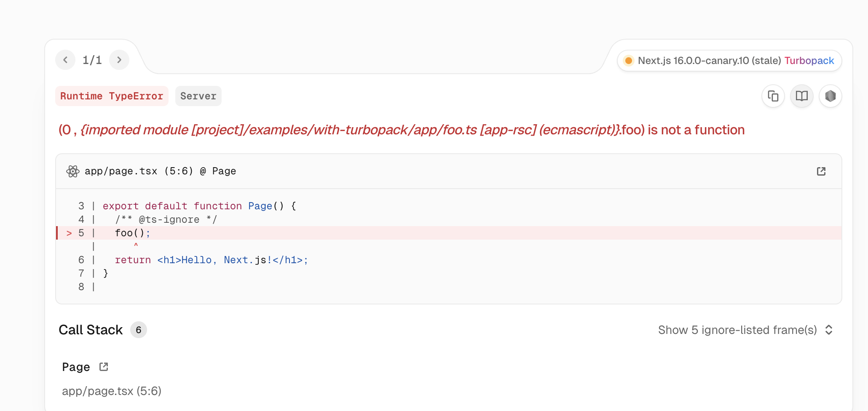This screenshot has height=411, width=868.
Task: Click the Call Stack count badge 6
Action: 138,330
